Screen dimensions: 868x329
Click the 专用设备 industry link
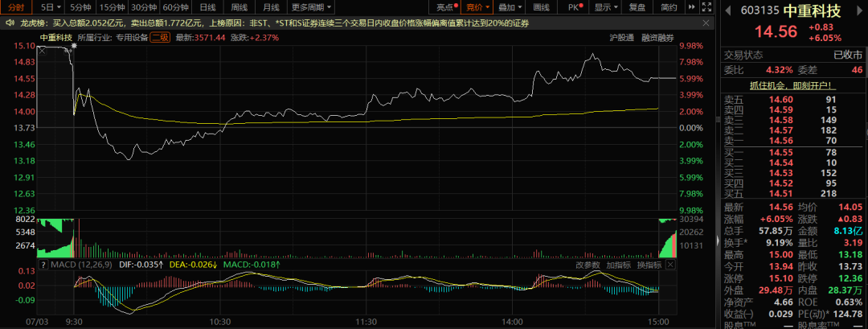tap(133, 38)
